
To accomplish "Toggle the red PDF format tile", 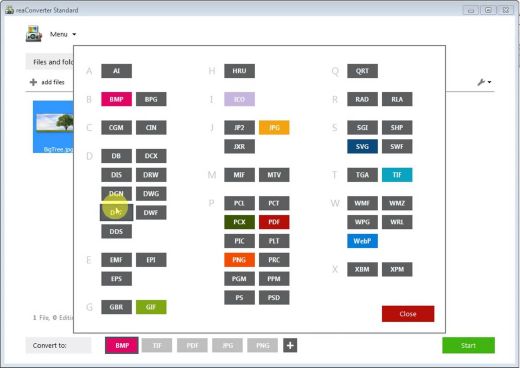I will (x=274, y=222).
